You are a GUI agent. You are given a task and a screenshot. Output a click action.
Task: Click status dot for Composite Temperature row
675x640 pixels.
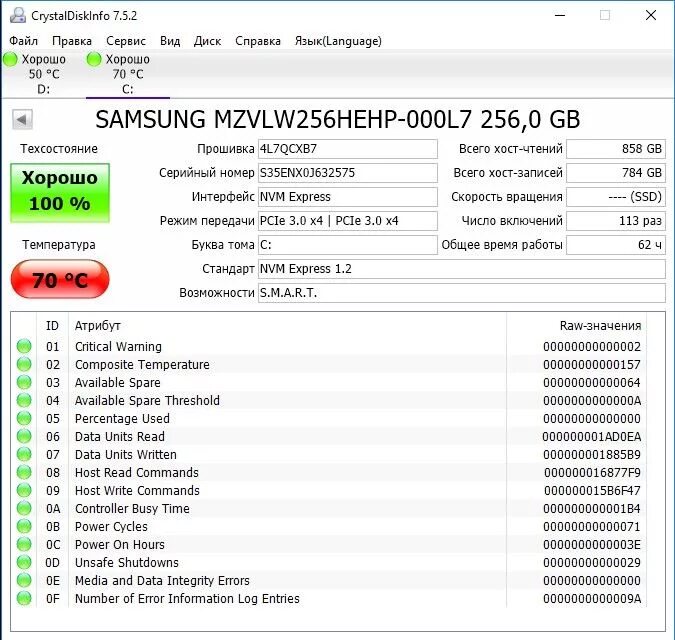click(24, 364)
